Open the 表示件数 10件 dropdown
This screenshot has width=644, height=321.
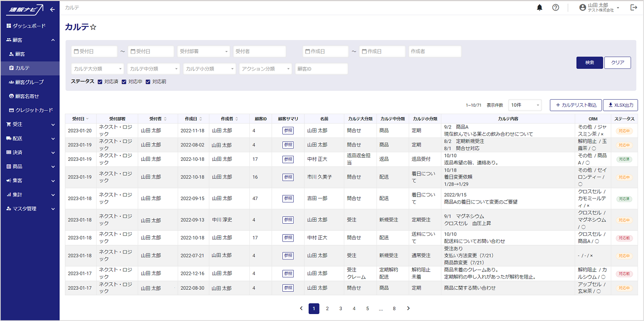(525, 105)
